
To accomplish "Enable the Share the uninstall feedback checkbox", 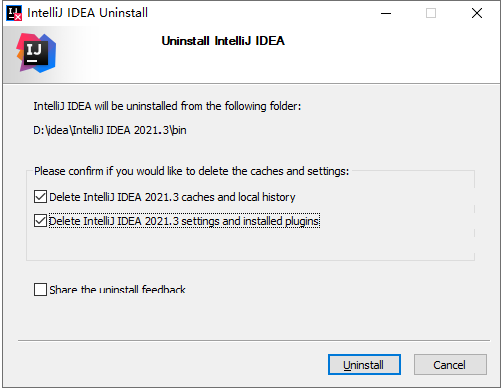I will tap(40, 289).
